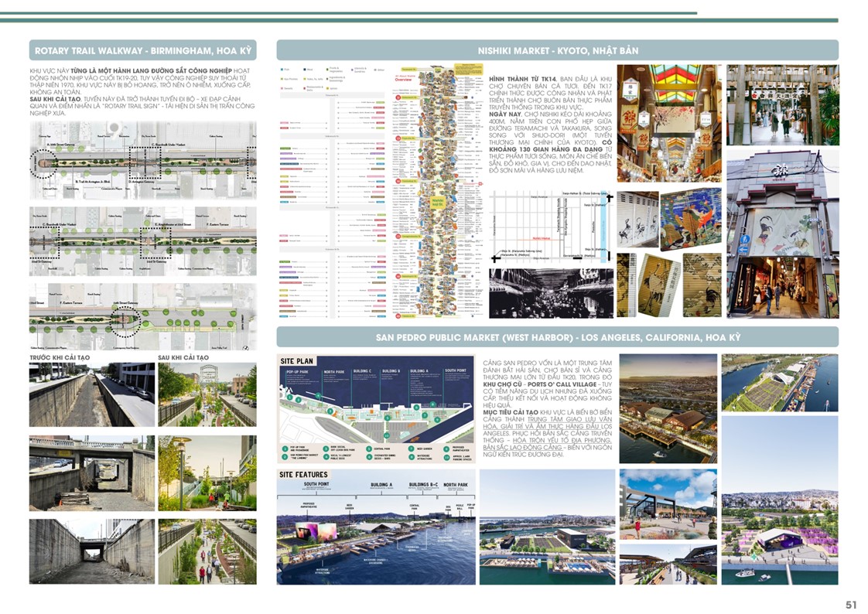Click the yellow Nishiki koji St. label

coord(439,201)
